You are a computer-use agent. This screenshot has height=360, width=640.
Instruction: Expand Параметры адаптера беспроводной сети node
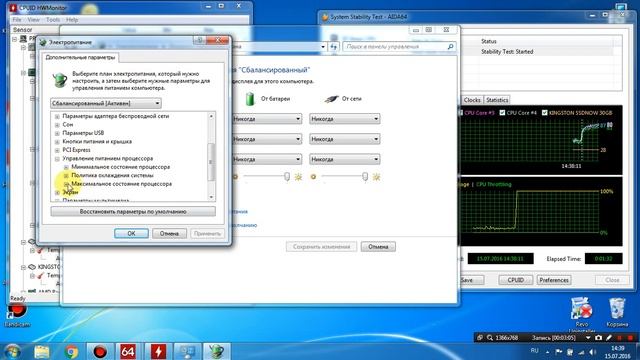point(57,116)
